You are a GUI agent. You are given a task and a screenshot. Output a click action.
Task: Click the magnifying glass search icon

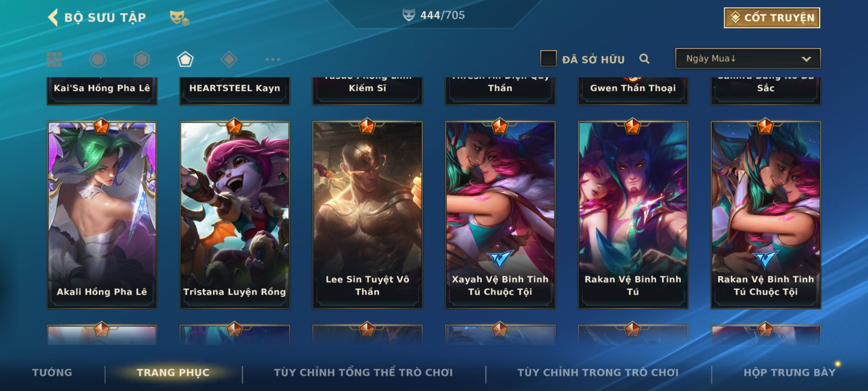click(x=644, y=59)
